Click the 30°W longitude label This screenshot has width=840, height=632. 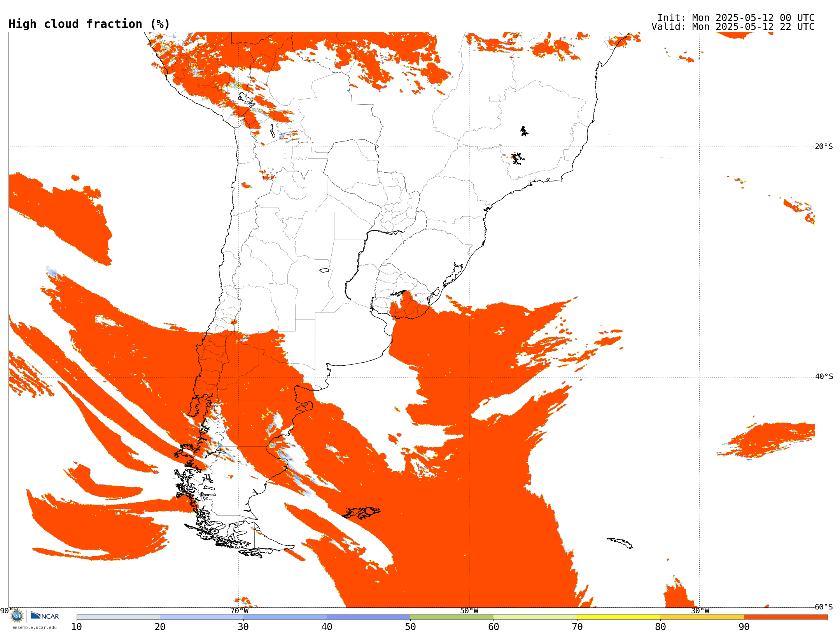pyautogui.click(x=700, y=611)
